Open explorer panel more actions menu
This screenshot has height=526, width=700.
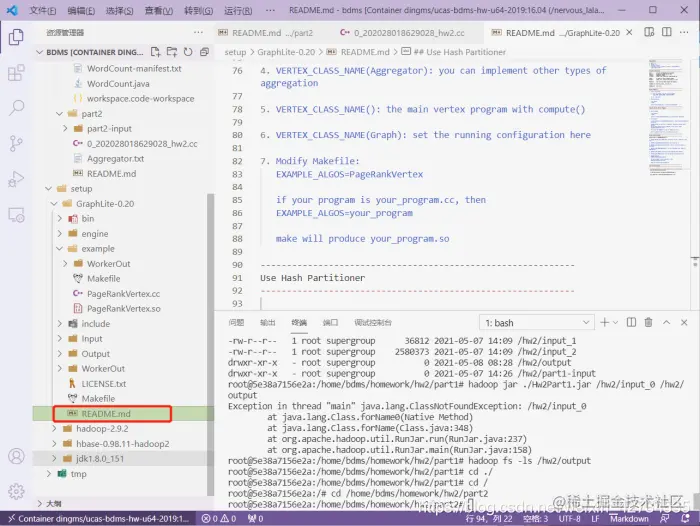click(x=198, y=32)
